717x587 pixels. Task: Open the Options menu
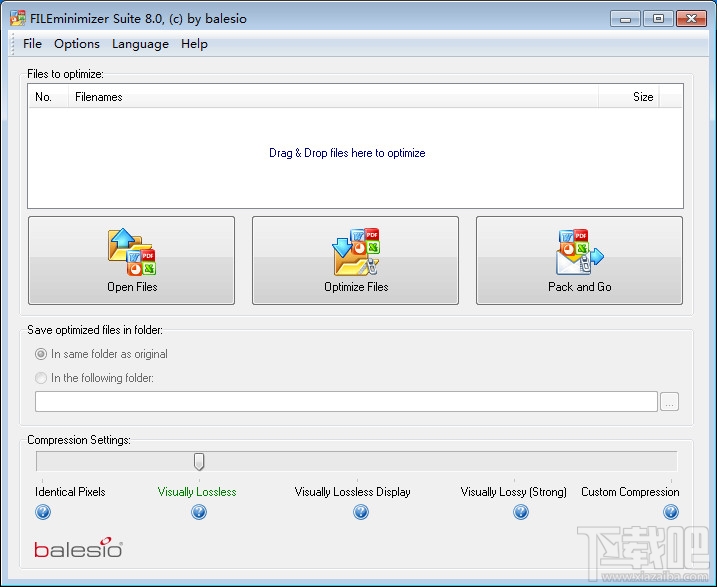[77, 44]
